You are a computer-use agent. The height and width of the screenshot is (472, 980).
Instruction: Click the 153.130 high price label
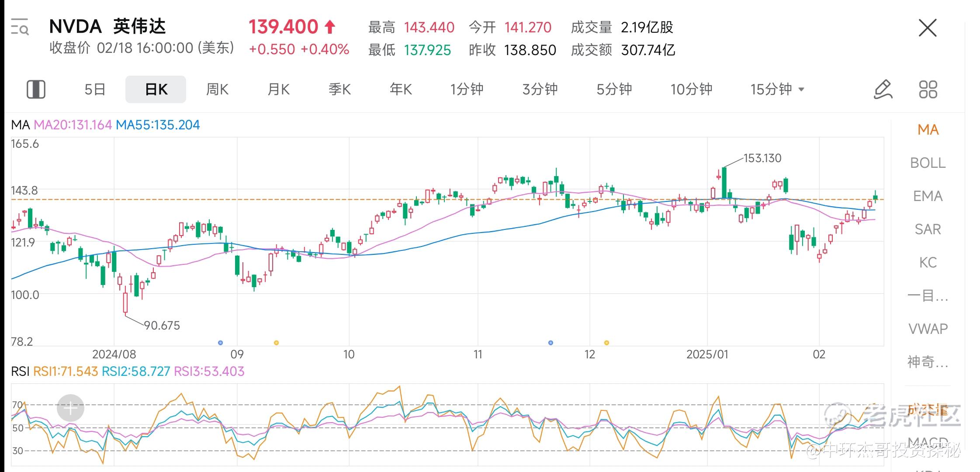click(762, 158)
